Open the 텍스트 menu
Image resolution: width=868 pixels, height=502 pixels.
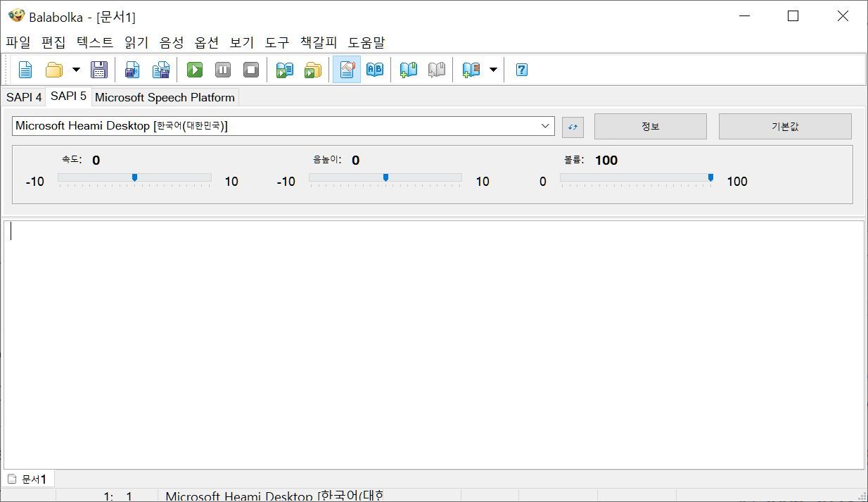point(95,42)
